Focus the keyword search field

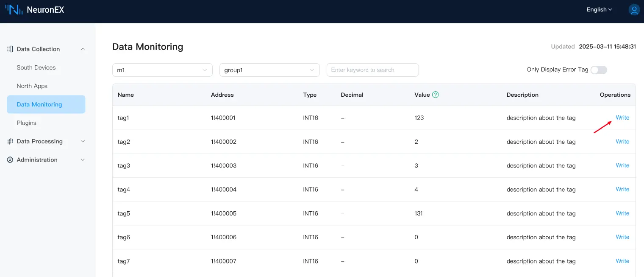[372, 70]
